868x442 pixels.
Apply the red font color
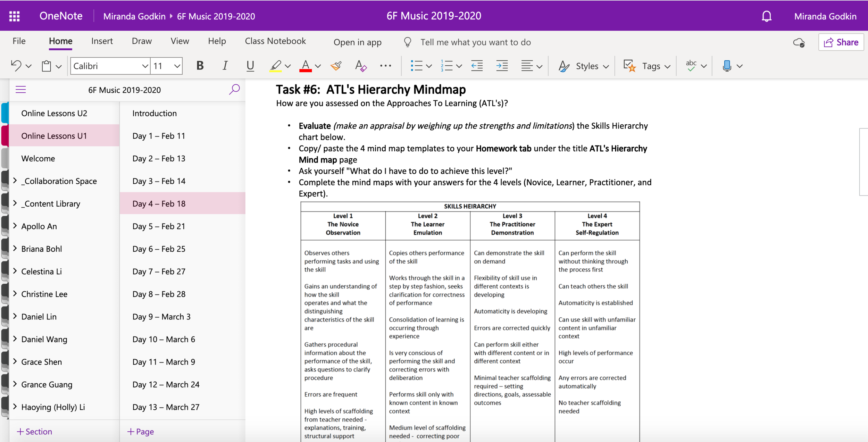point(306,66)
